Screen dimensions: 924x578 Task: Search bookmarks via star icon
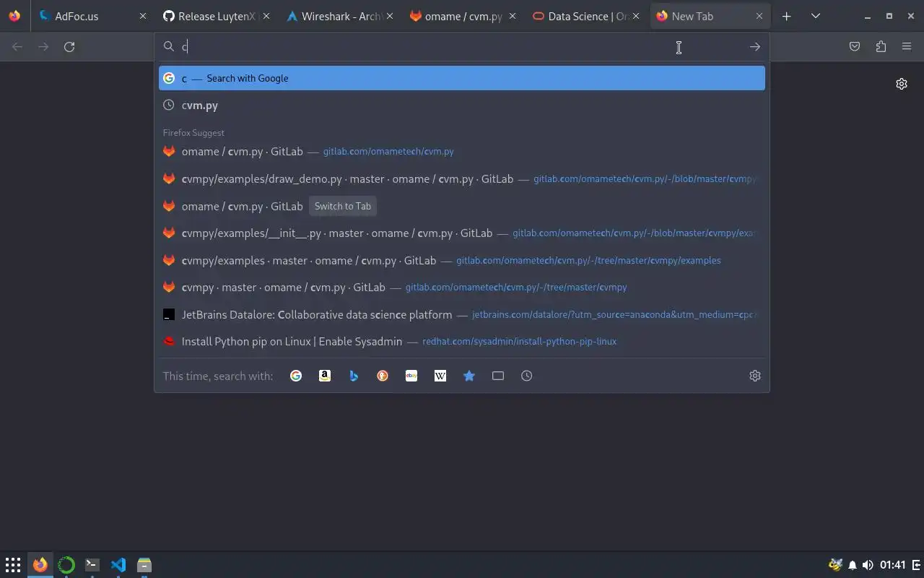click(469, 376)
